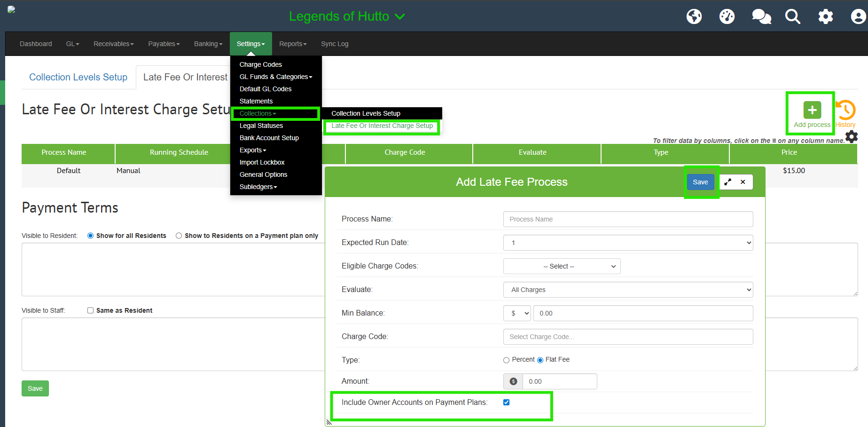868x427 pixels.
Task: Click the user profile icon
Action: pos(858,16)
